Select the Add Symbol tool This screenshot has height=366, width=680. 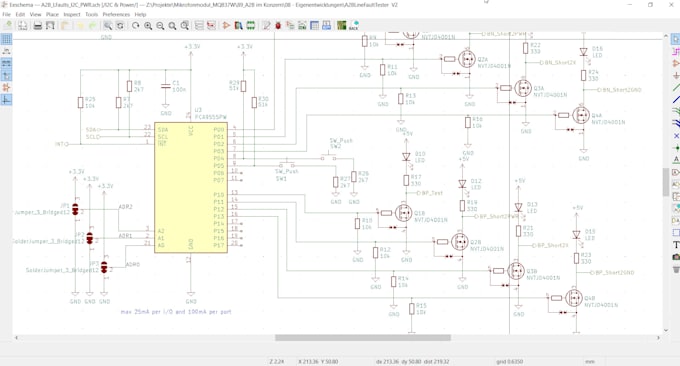point(676,63)
